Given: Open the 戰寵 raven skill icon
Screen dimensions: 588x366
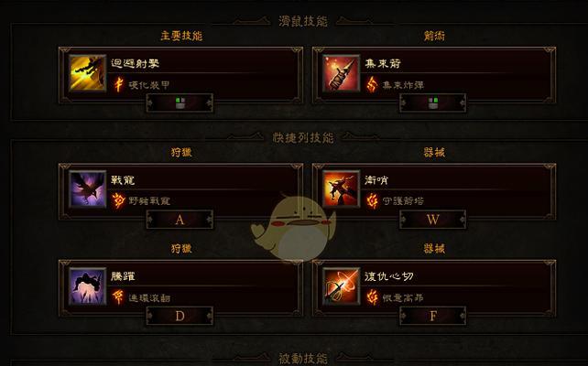Looking at the screenshot, I should click(87, 189).
